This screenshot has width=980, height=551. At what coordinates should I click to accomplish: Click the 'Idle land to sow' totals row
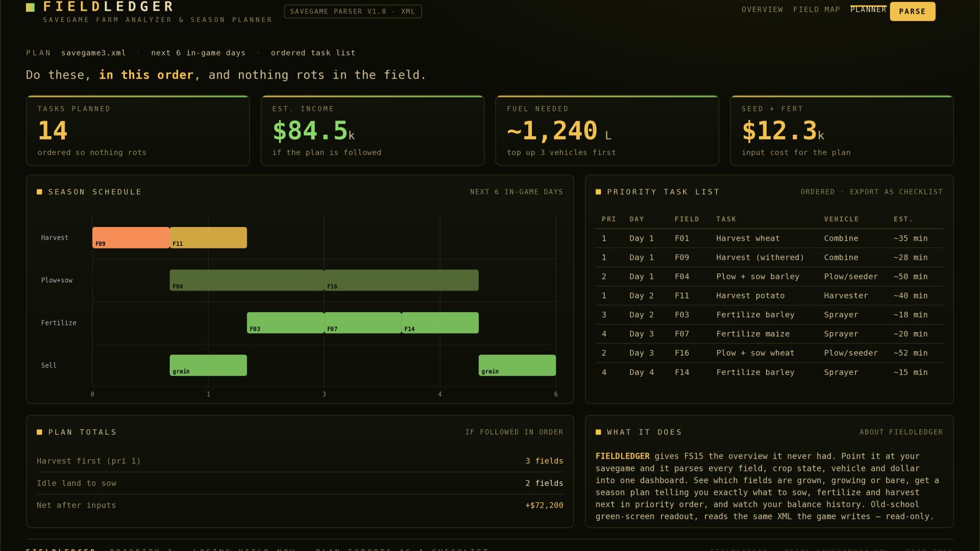[x=300, y=483]
